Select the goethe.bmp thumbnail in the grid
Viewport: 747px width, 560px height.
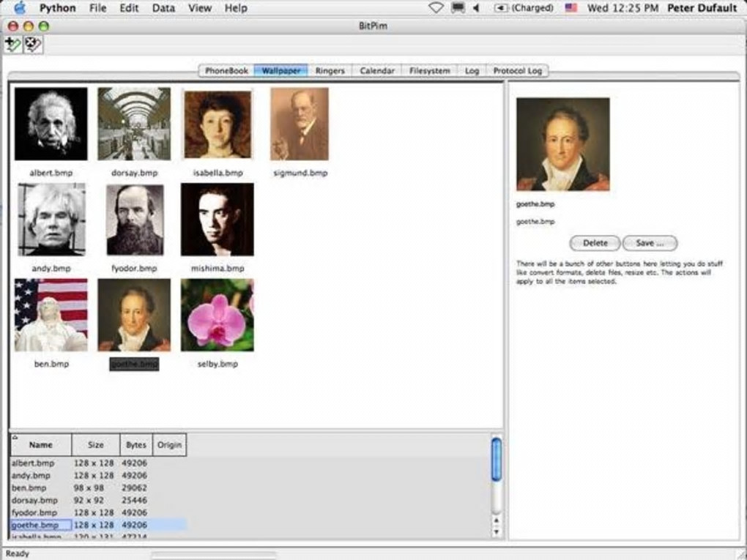(134, 316)
